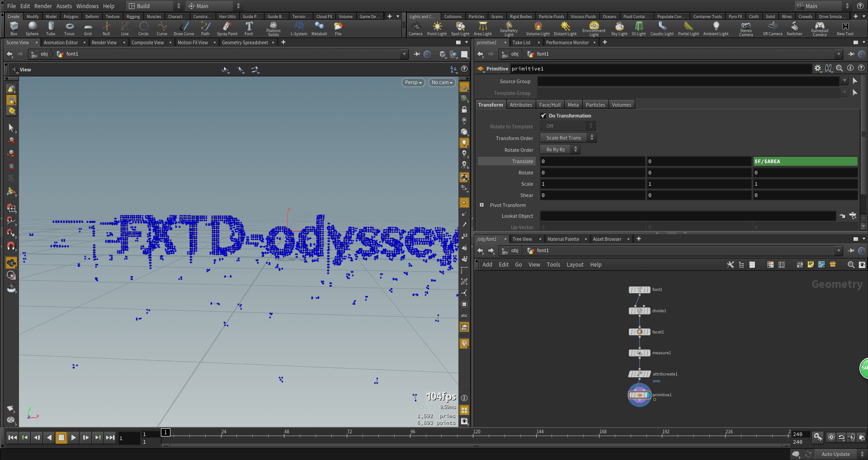Uncheck the Do Transformation checkbox
Screen dimensions: 868x460
543,116
